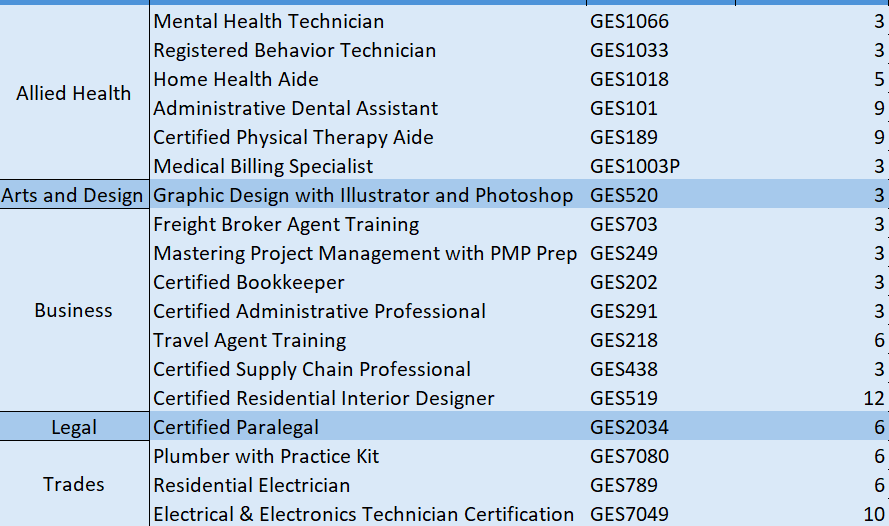This screenshot has height=526, width=889.
Task: Click the Certified Bookkeeper cell
Action: (368, 282)
